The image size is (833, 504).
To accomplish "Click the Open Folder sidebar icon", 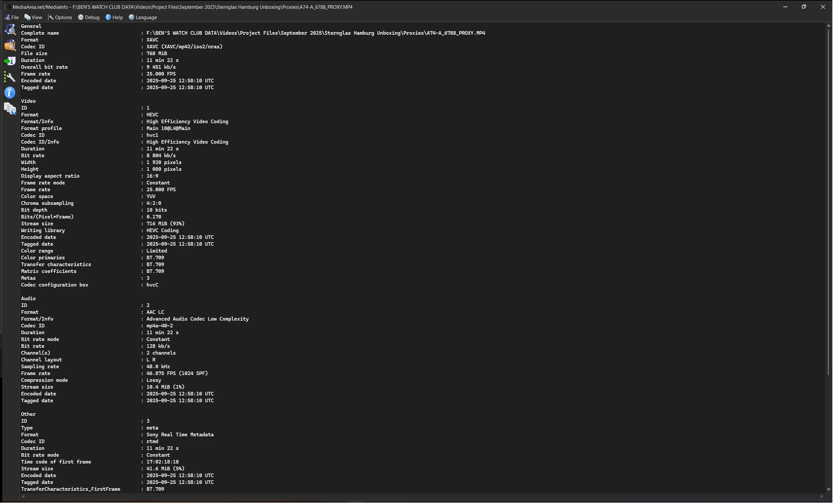I will point(10,45).
